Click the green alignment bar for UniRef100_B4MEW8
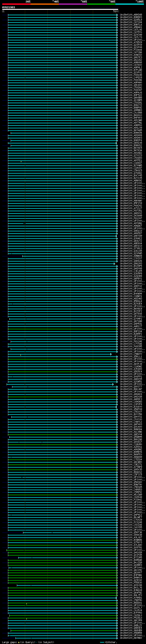 point(63,560)
